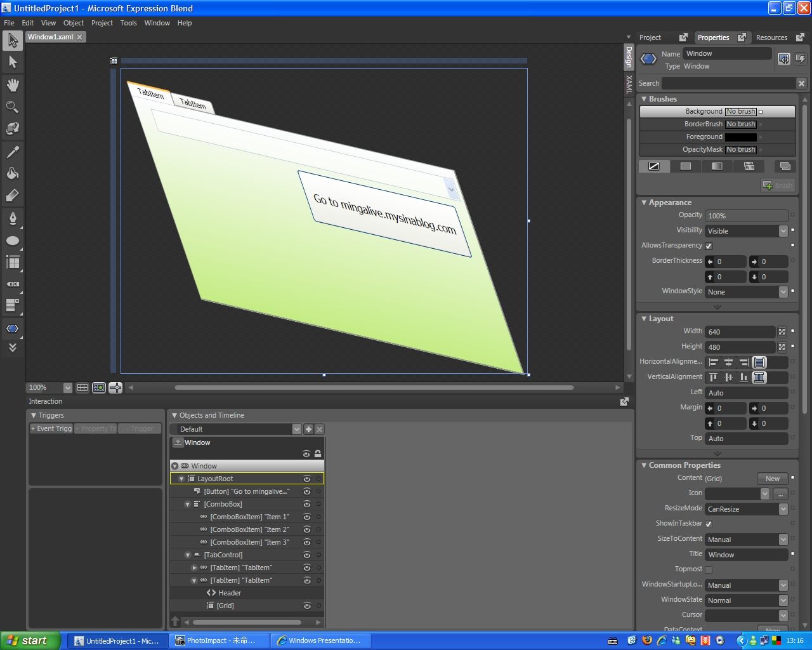Hide ComboBoxItem "Item 1" eye
812x650 pixels.
pyautogui.click(x=307, y=517)
